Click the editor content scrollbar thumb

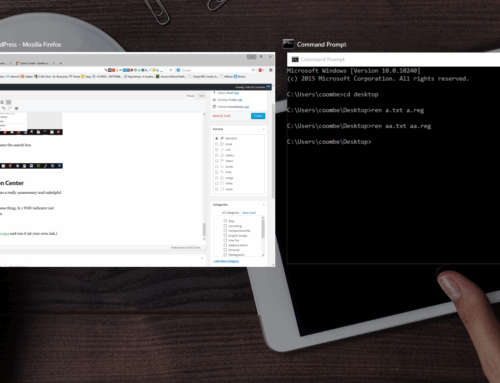point(204,230)
